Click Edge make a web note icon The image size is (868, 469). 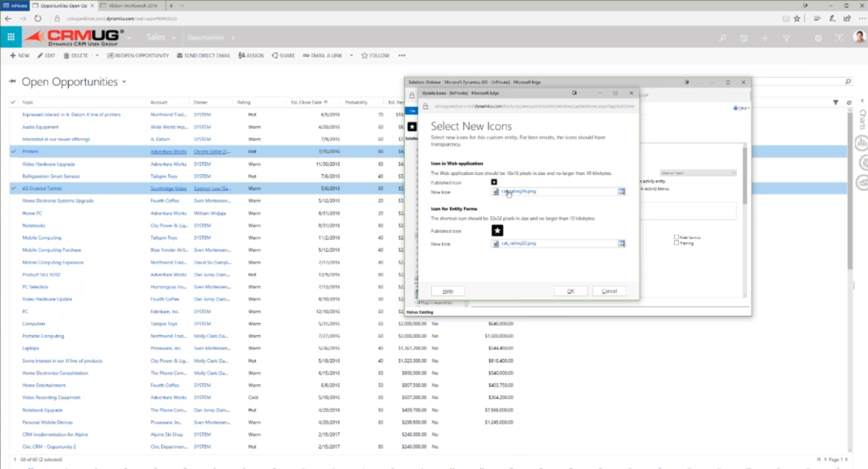coord(832,18)
